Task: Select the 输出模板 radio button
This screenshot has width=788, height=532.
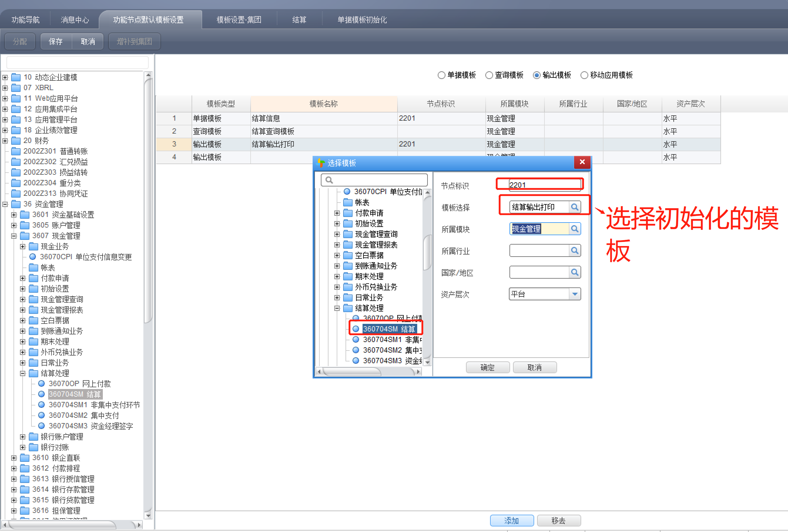Action: 536,75
